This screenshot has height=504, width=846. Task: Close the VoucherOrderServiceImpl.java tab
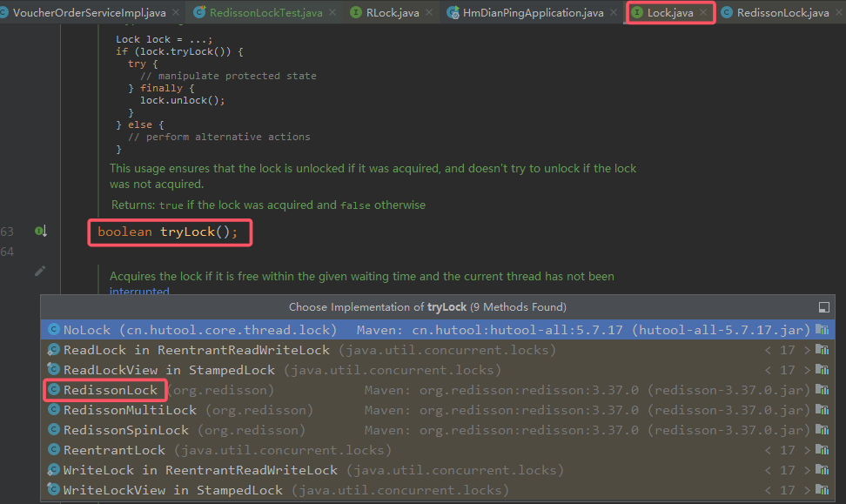(176, 12)
